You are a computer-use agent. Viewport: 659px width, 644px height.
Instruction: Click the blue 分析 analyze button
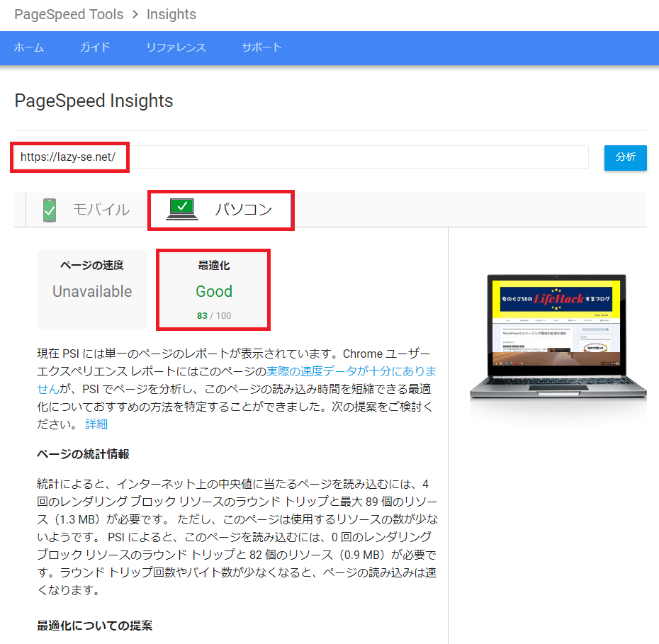point(626,157)
